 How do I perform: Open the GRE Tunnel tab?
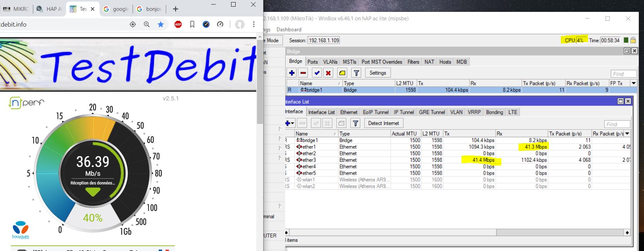click(432, 112)
